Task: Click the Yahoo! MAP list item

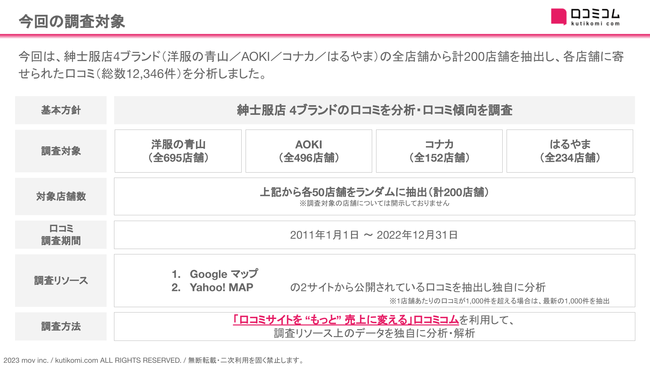Action: tap(212, 287)
